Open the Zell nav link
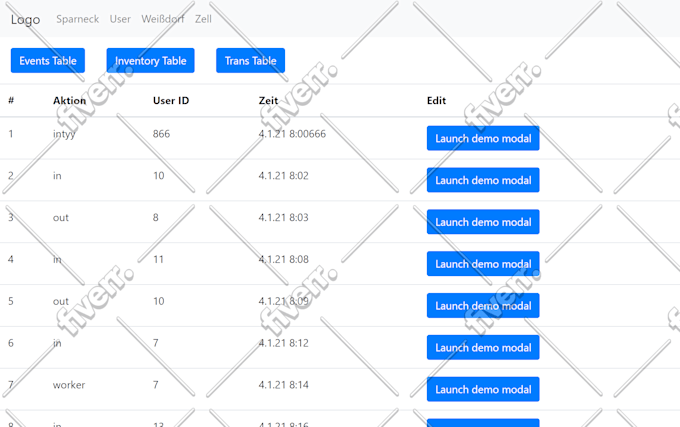Screen dimensions: 680x427 (203, 19)
